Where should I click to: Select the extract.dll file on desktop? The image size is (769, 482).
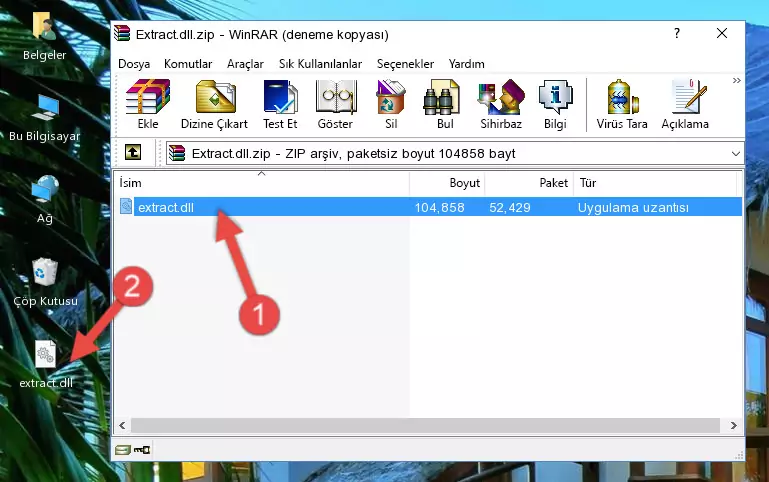pos(46,364)
